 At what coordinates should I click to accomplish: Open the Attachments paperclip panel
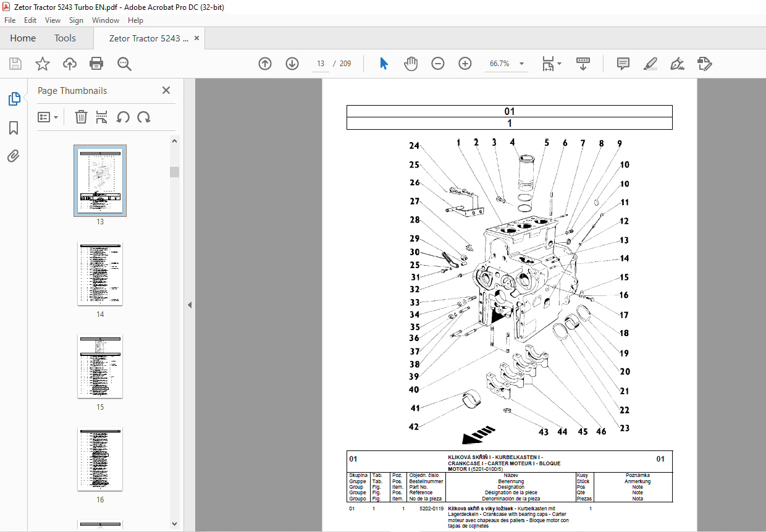pos(14,156)
